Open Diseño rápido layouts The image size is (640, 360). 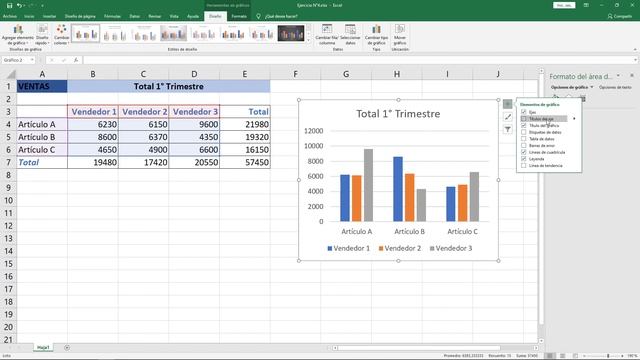(x=42, y=35)
